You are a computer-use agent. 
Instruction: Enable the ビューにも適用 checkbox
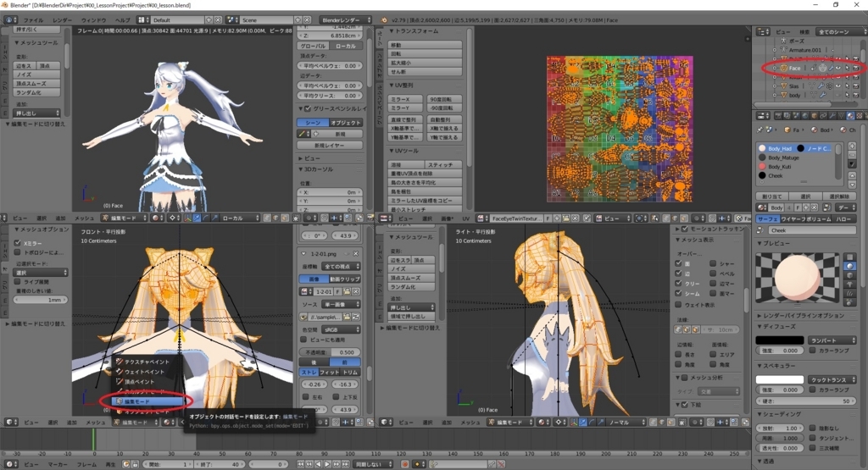[303, 340]
